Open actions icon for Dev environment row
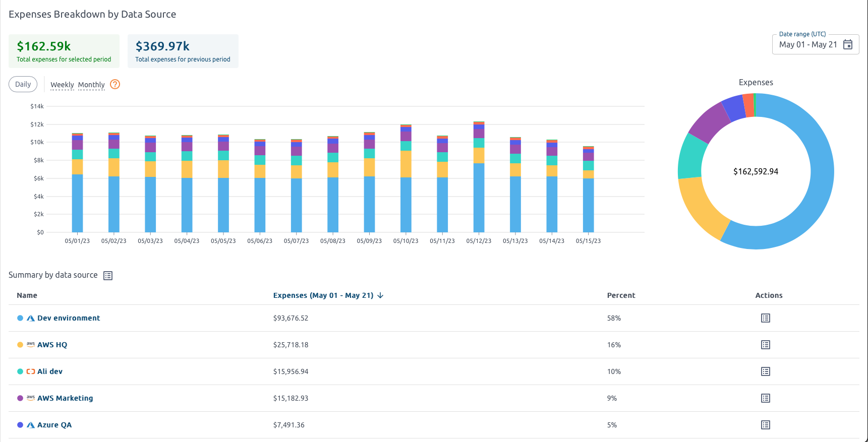The height and width of the screenshot is (442, 868). [765, 318]
